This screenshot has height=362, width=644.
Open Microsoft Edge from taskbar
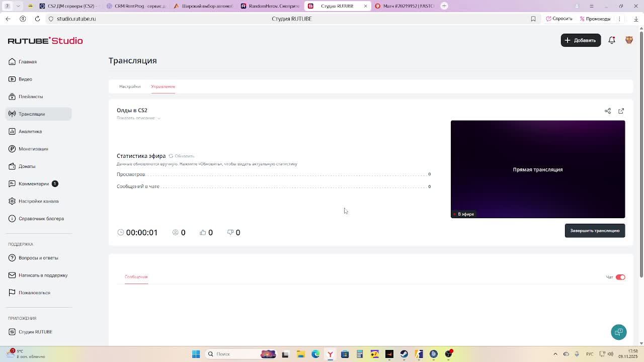pyautogui.click(x=315, y=354)
